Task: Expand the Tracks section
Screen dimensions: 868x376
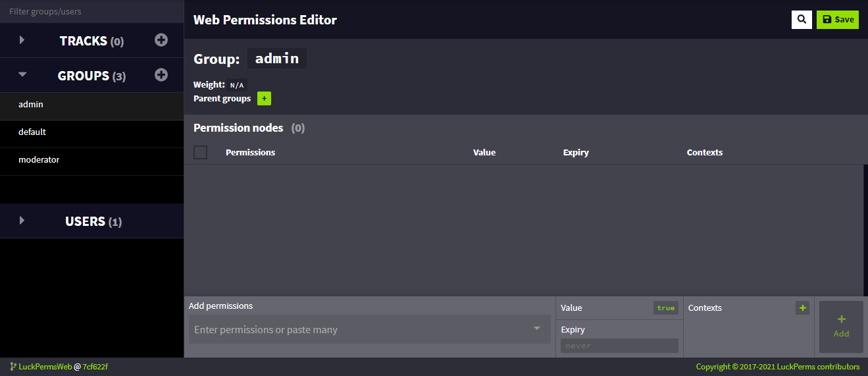Action: tap(22, 40)
